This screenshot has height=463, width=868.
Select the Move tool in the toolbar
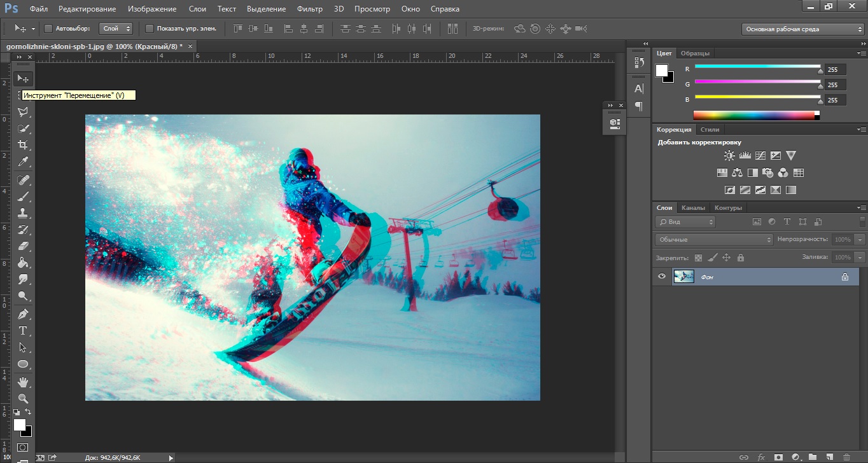(x=23, y=79)
